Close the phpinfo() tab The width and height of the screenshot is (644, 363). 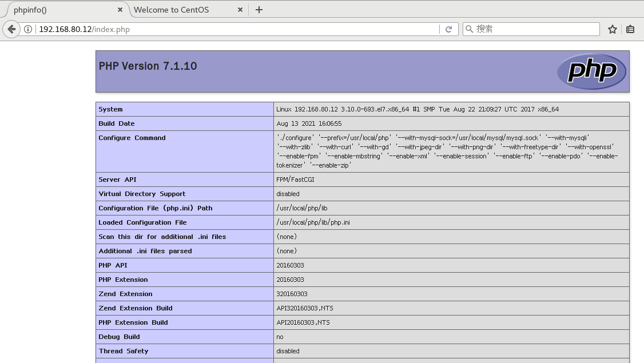click(120, 10)
